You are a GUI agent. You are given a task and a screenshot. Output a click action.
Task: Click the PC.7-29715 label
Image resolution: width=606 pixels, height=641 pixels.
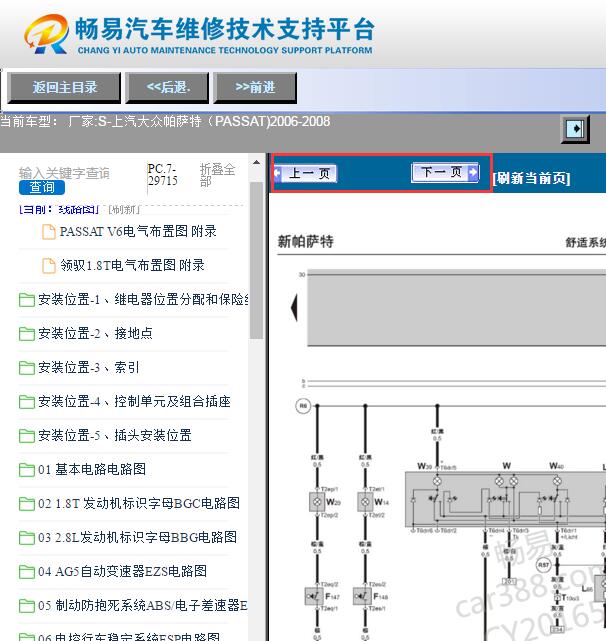[162, 175]
